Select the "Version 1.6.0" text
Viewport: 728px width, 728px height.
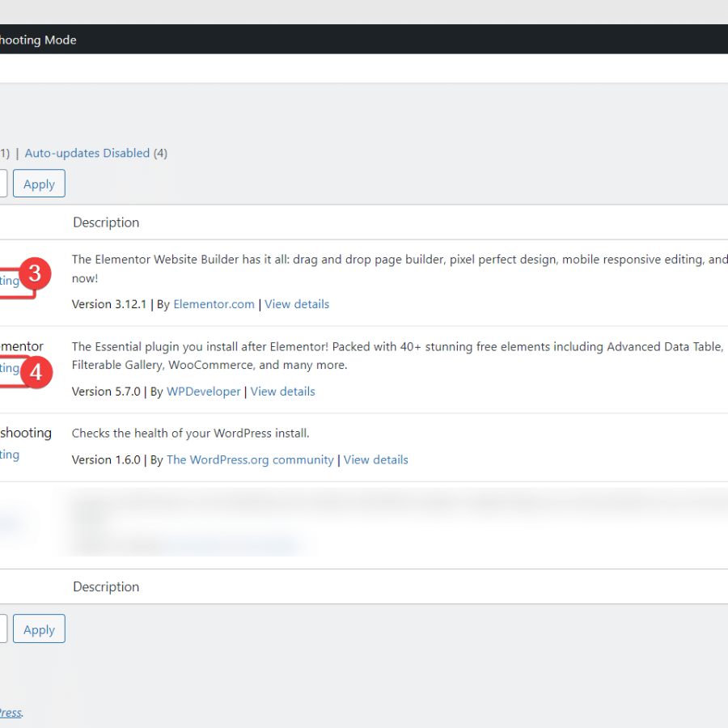pyautogui.click(x=106, y=459)
